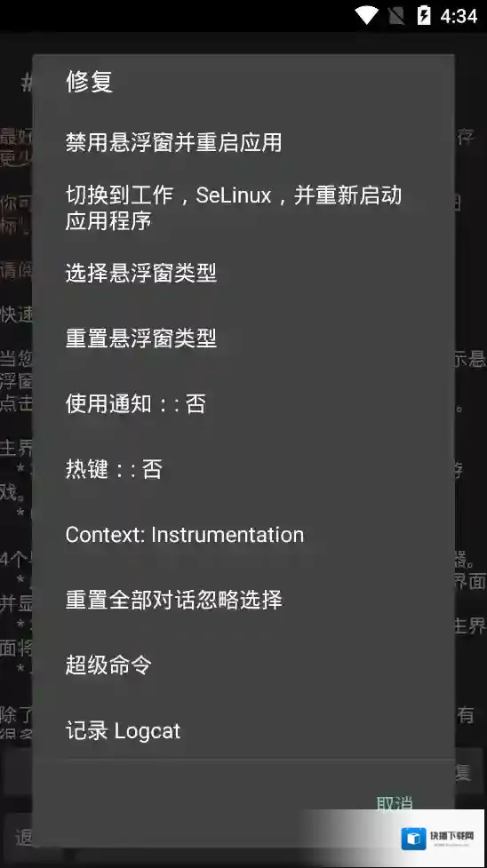Click the 取消 cancel button

coord(395,804)
